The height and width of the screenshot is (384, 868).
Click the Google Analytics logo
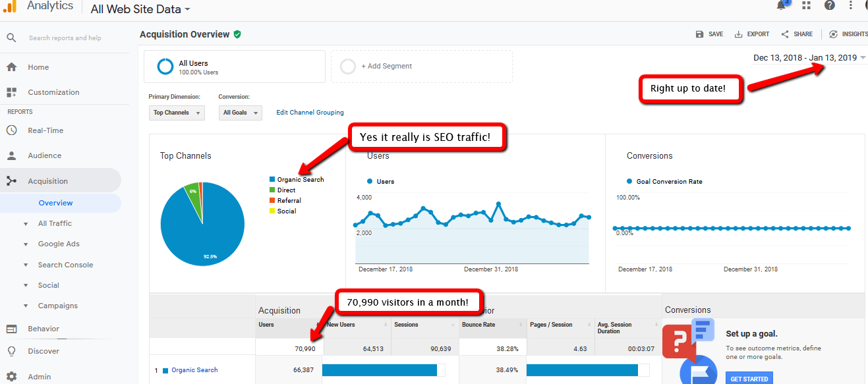11,6
